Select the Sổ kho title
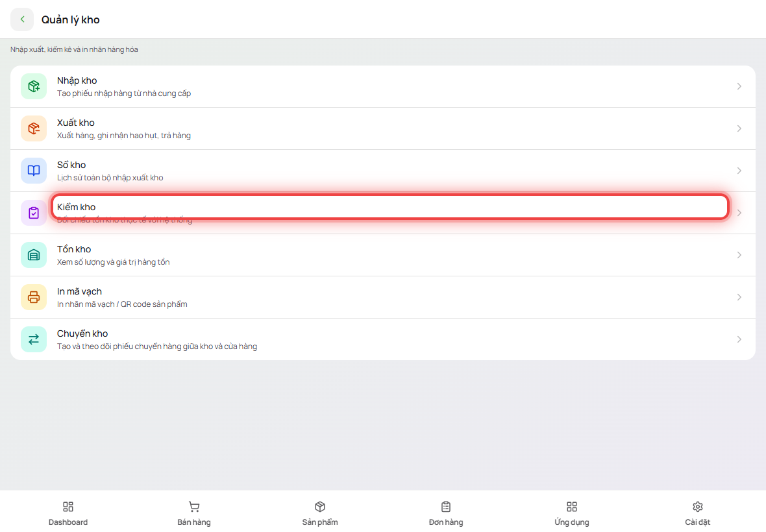766x532 pixels. point(71,165)
